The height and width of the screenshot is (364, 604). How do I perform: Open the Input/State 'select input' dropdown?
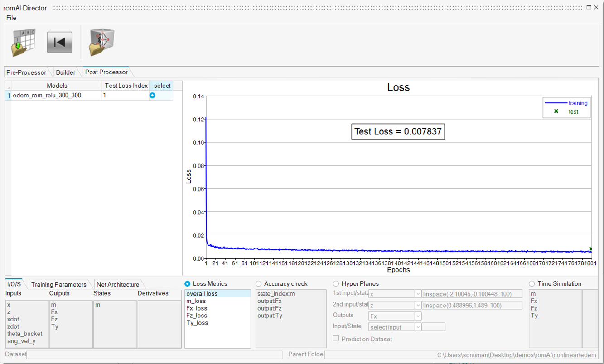pyautogui.click(x=418, y=327)
